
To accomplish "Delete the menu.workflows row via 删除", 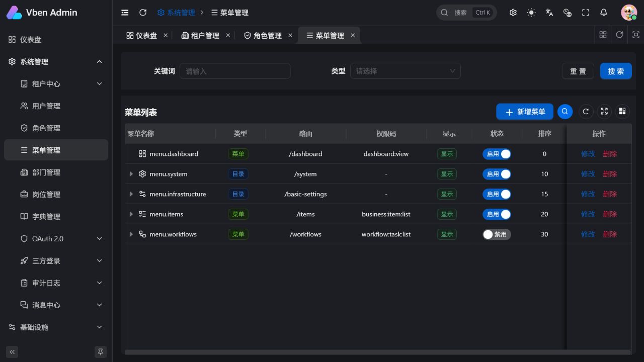I will [610, 234].
